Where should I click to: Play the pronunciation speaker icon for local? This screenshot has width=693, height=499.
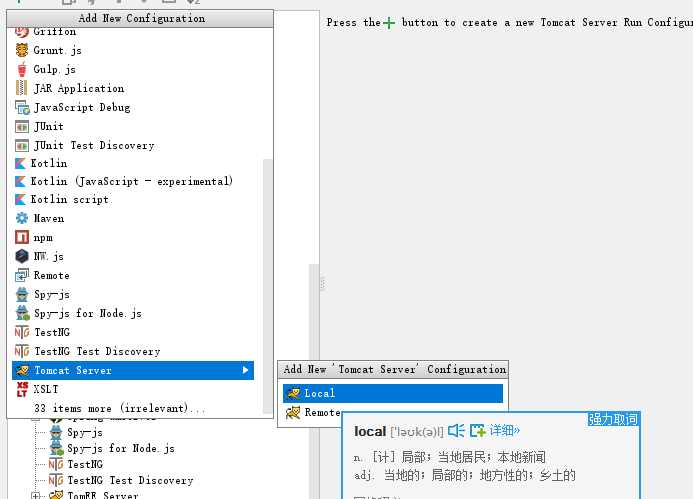[456, 430]
